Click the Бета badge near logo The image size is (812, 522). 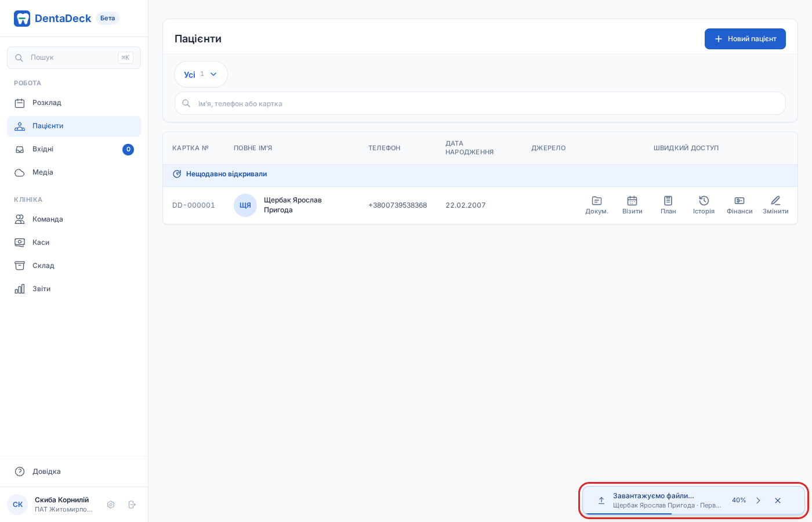[108, 18]
